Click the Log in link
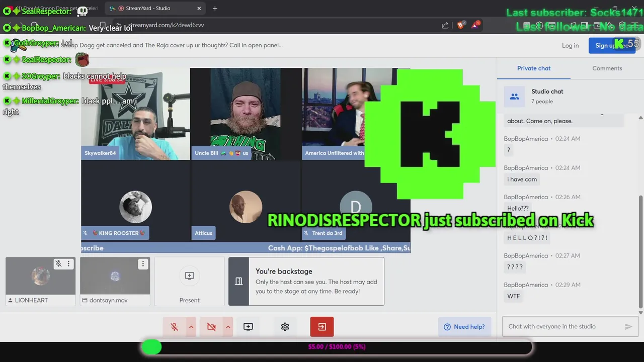This screenshot has height=362, width=644. tap(570, 45)
